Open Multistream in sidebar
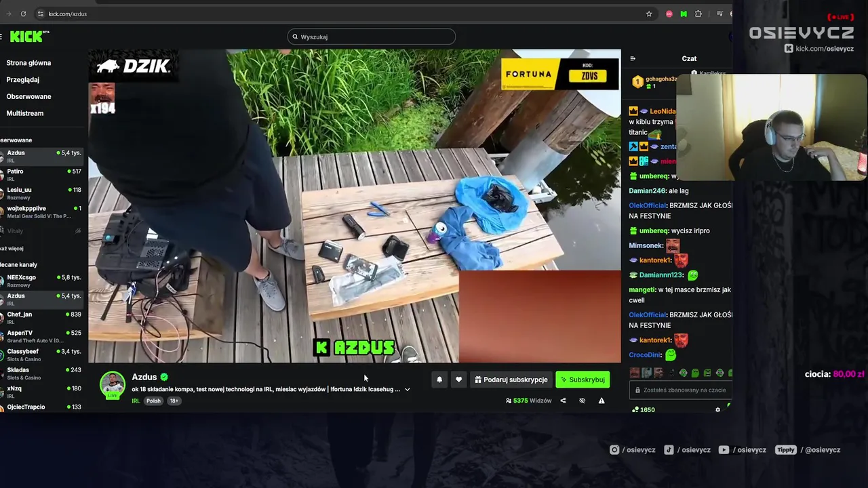The image size is (868, 488). pyautogui.click(x=24, y=113)
